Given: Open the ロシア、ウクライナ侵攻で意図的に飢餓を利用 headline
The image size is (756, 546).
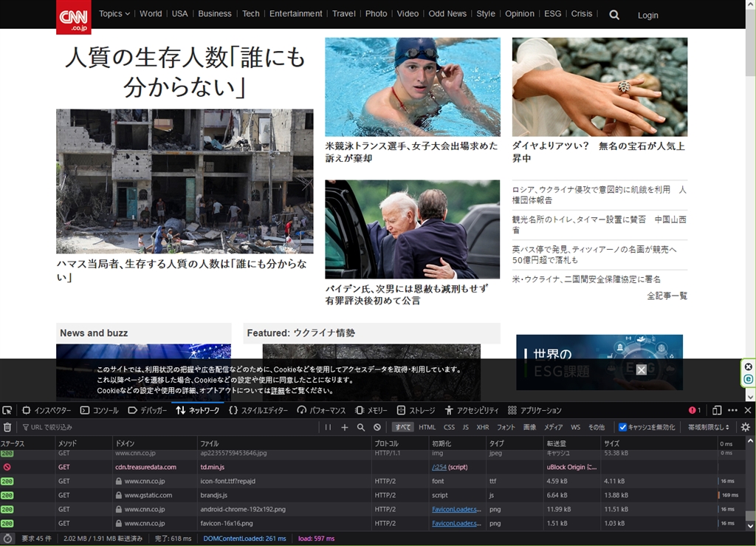Looking at the screenshot, I should click(x=599, y=194).
